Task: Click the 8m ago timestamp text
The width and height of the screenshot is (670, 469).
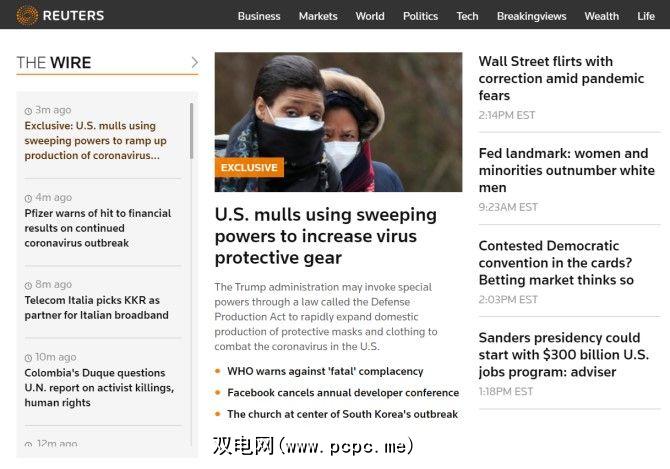Action: click(53, 284)
